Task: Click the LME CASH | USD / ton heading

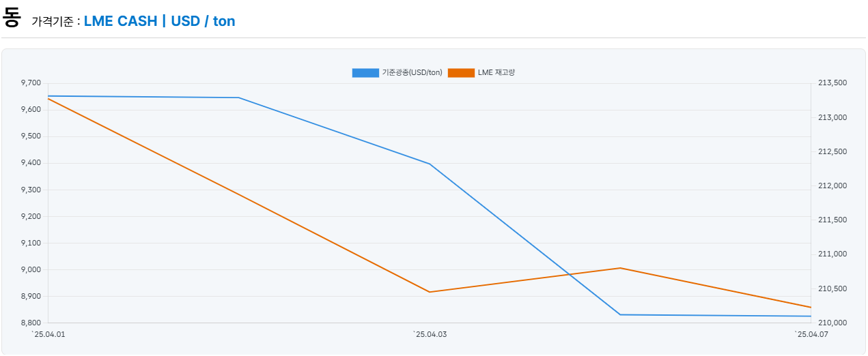Action: (159, 21)
